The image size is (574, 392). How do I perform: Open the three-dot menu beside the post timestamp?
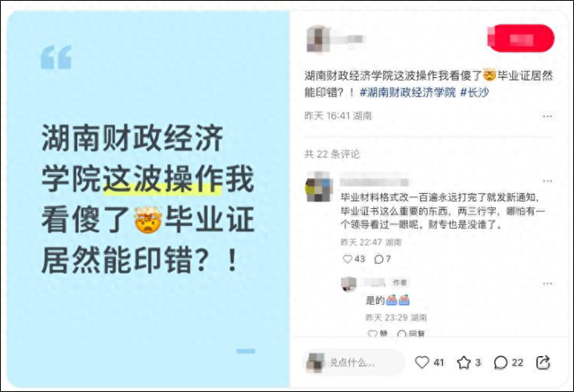pos(547,117)
